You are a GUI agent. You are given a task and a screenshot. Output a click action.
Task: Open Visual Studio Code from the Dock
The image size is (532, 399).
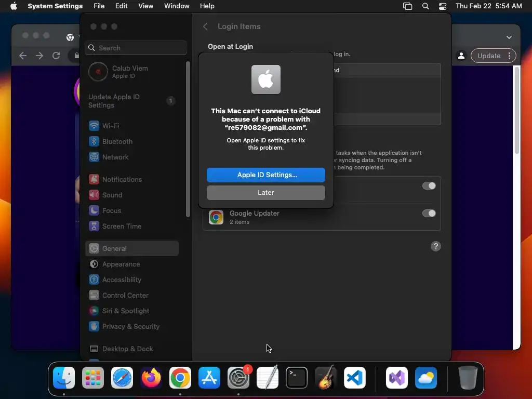coord(354,378)
